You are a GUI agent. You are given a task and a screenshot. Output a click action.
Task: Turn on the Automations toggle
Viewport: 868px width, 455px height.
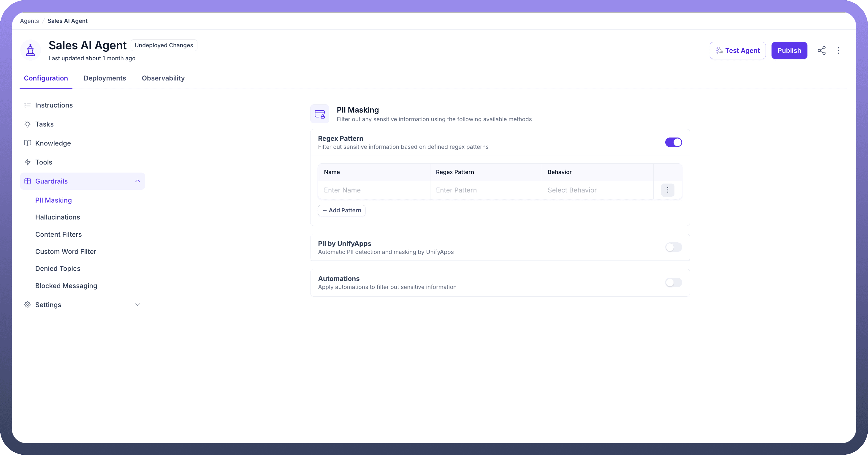coord(673,282)
